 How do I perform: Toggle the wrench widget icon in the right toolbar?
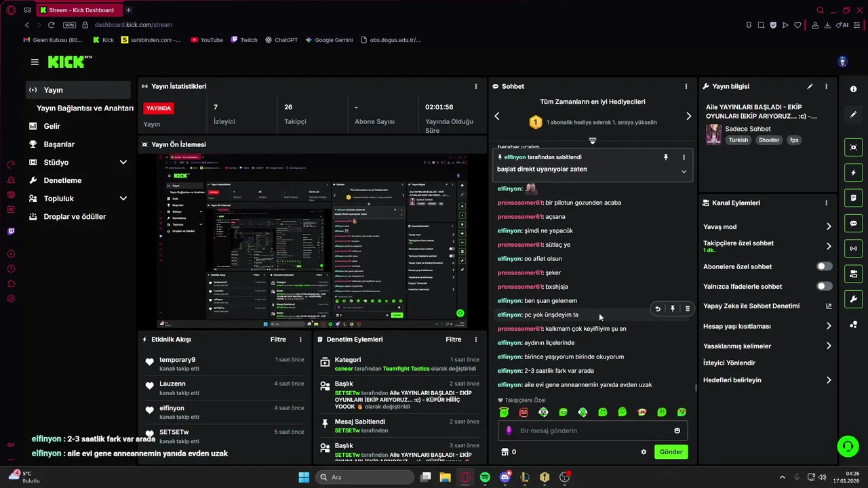[x=853, y=299]
